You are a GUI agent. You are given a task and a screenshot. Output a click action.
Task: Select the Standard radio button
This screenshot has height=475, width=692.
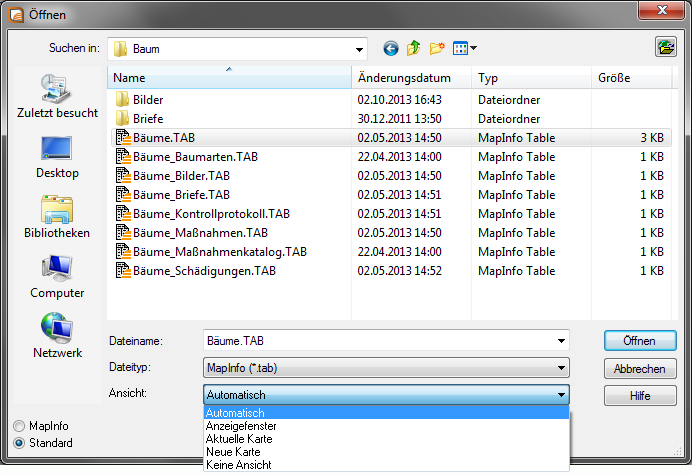point(19,443)
